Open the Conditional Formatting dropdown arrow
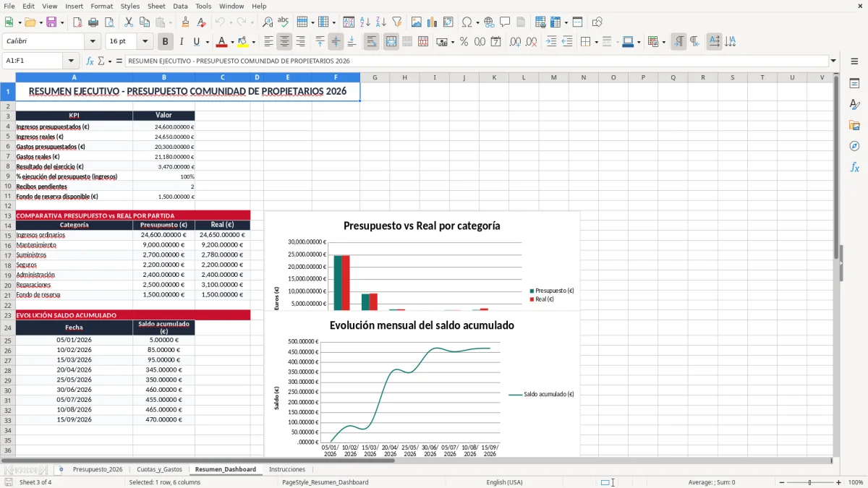This screenshot has height=488, width=868. [663, 42]
